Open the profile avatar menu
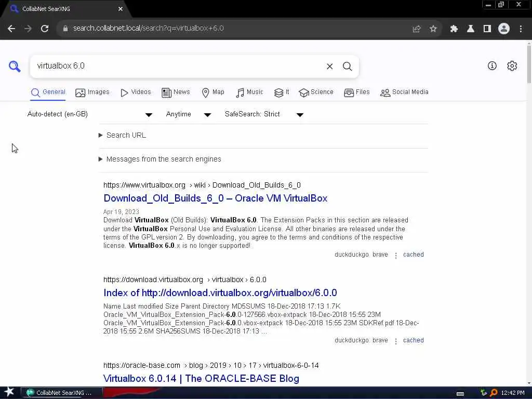 (504, 29)
